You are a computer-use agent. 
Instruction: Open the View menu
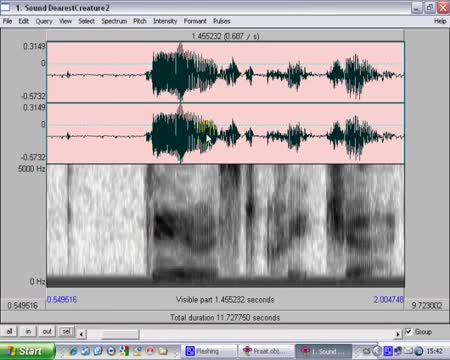click(65, 21)
